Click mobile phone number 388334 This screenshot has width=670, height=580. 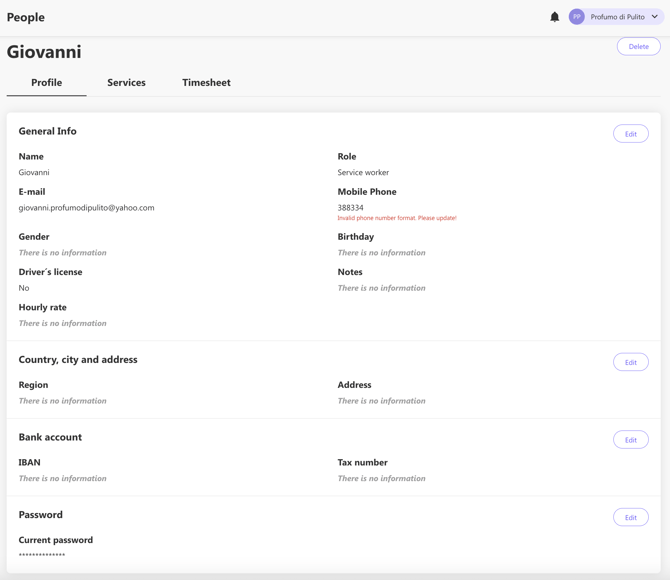pos(350,208)
